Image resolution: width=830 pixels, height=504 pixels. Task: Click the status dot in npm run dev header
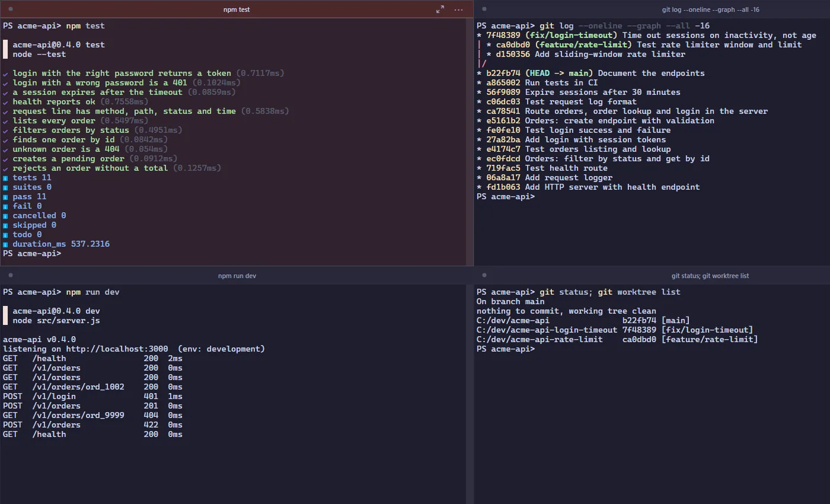(11, 275)
